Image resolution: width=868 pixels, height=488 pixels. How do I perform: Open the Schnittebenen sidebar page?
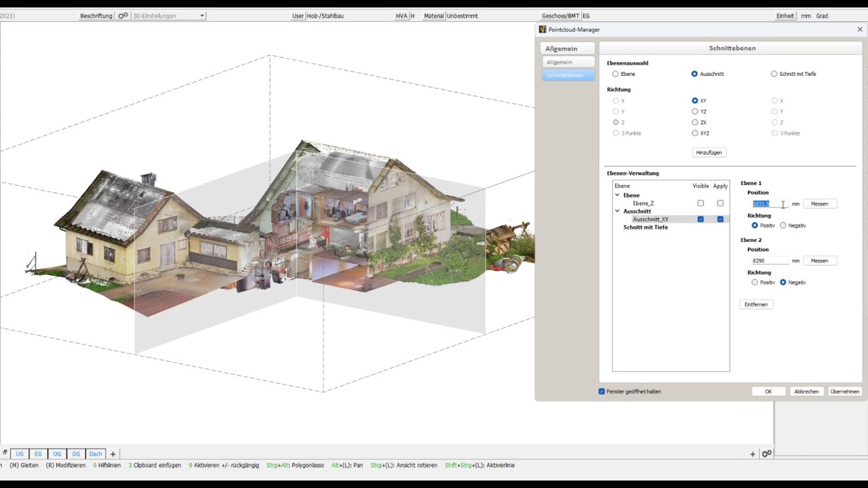[x=568, y=75]
